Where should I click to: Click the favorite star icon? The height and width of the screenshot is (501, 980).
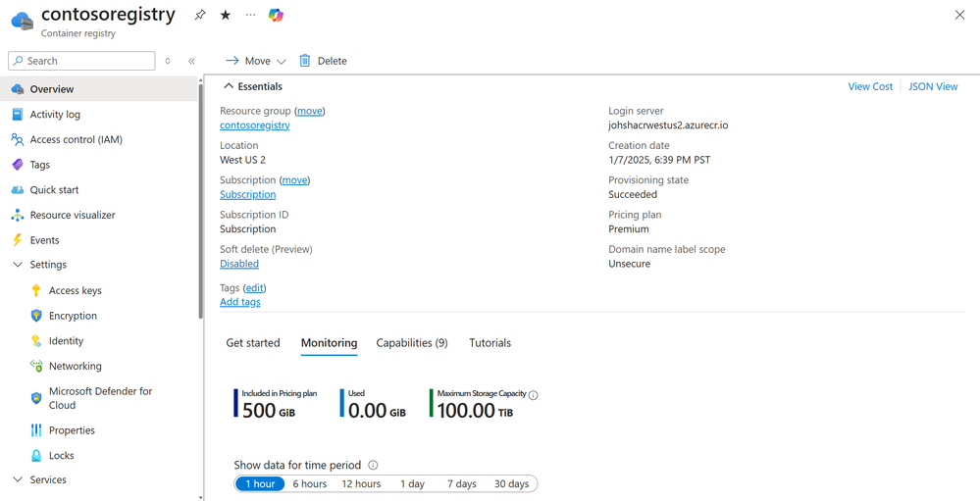[x=225, y=15]
